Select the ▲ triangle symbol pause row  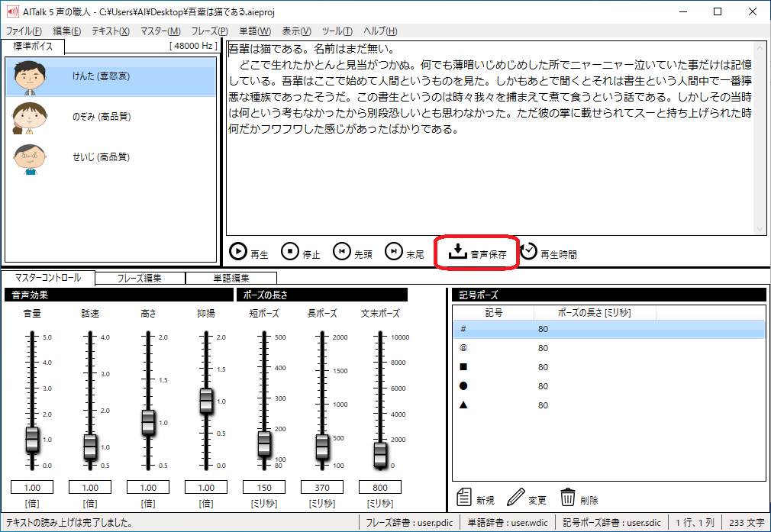point(608,405)
